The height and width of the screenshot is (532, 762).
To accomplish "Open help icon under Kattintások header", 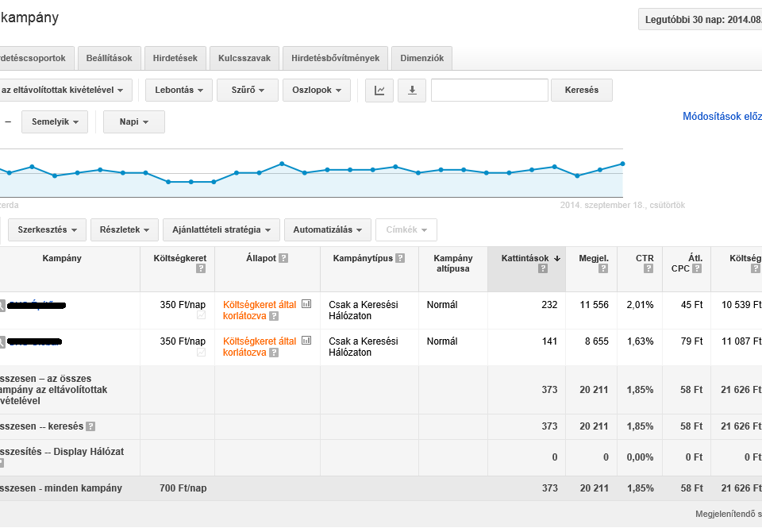I will (x=543, y=268).
